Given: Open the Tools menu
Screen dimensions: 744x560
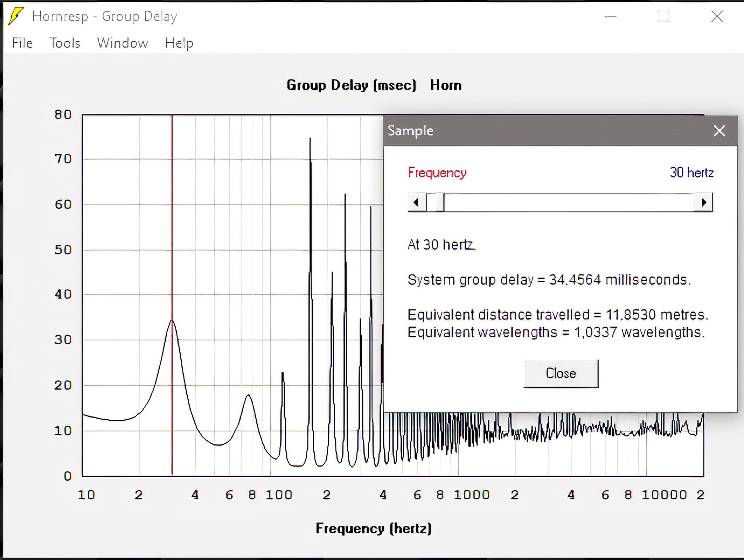Looking at the screenshot, I should [65, 43].
